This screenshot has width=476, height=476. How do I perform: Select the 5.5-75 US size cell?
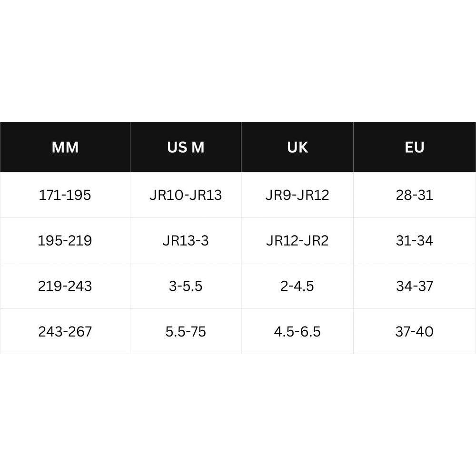186,331
